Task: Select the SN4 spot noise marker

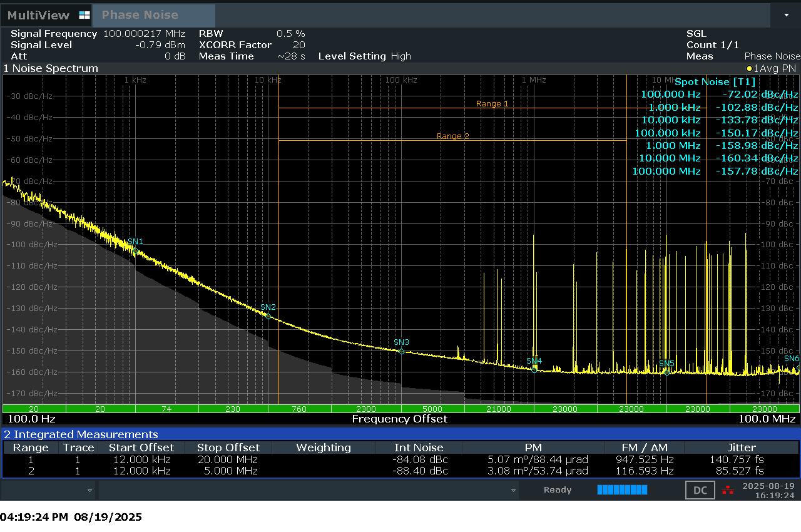Action: click(x=534, y=369)
